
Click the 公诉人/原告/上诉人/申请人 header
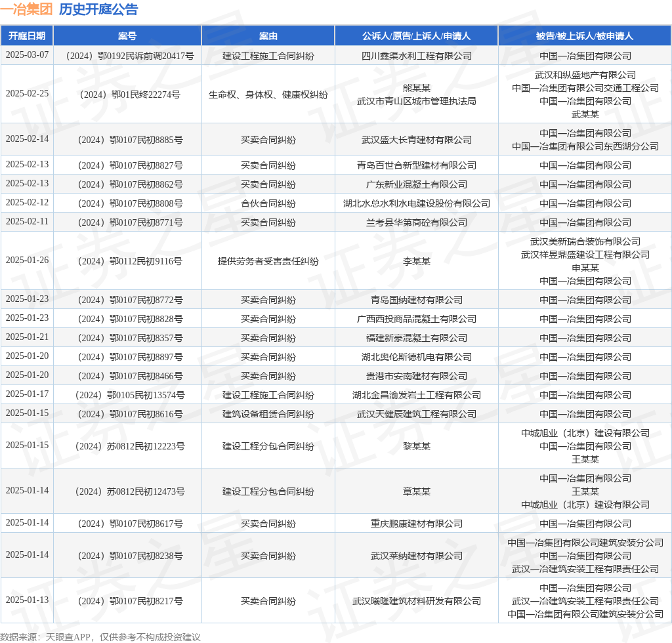(x=416, y=36)
